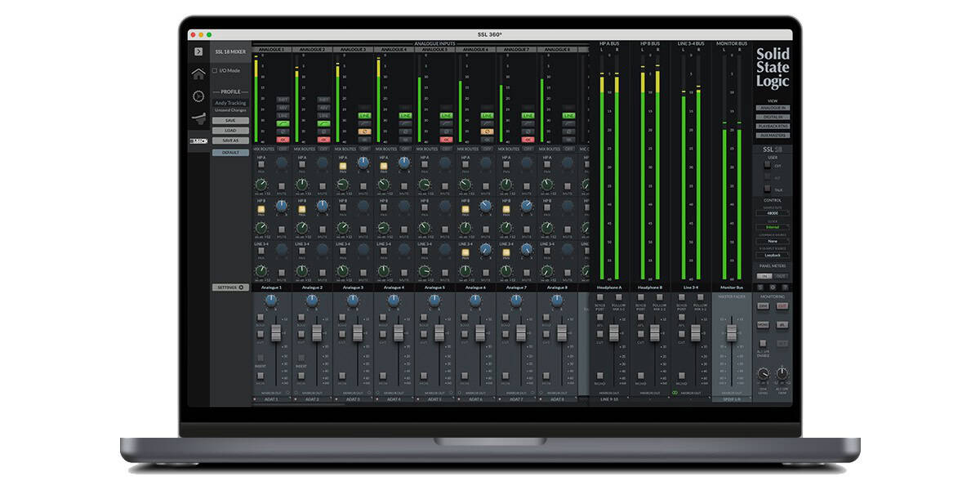Image resolution: width=980 pixels, height=490 pixels.
Task: Select the SSL 18 device icon in sidebar
Action: click(x=198, y=141)
